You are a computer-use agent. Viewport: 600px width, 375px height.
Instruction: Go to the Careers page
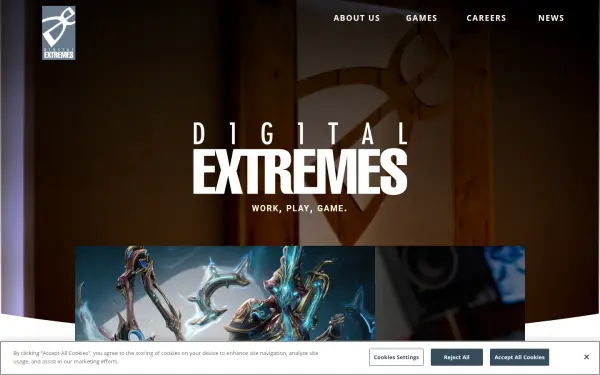(486, 18)
